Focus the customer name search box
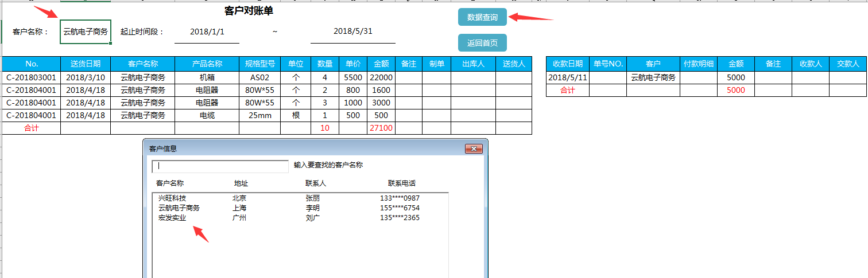This screenshot has width=868, height=278. tap(220, 166)
